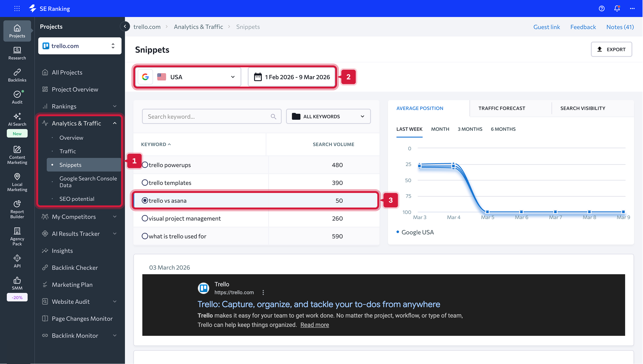The width and height of the screenshot is (643, 364).
Task: Click the Mar 4 data point on chart
Action: [x=453, y=165]
